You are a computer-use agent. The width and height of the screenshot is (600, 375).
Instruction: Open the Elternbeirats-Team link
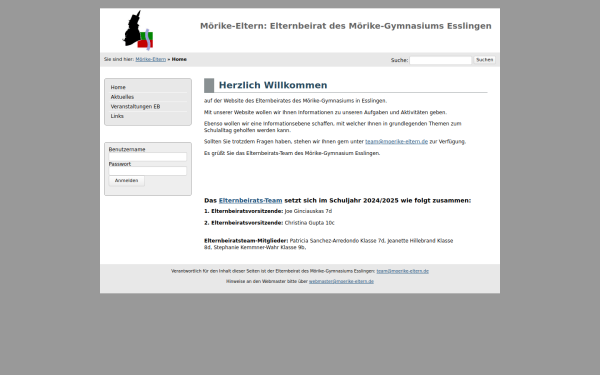(x=250, y=201)
